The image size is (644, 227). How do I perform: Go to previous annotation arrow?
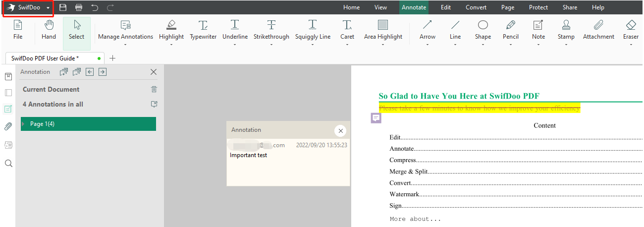90,72
